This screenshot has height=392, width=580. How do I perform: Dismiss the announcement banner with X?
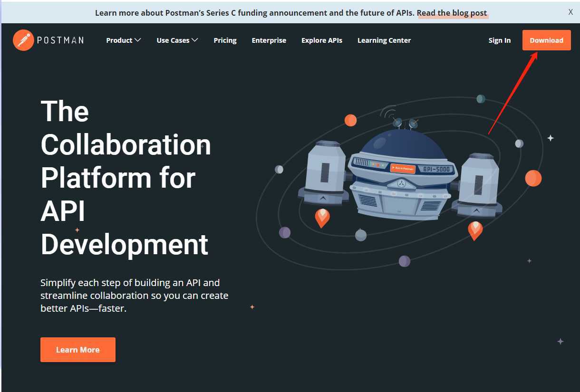570,12
